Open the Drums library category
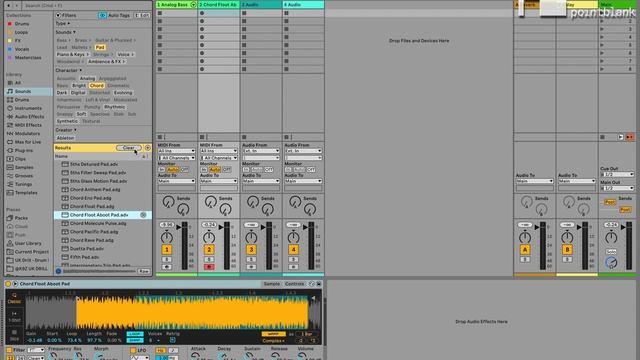 tap(22, 100)
